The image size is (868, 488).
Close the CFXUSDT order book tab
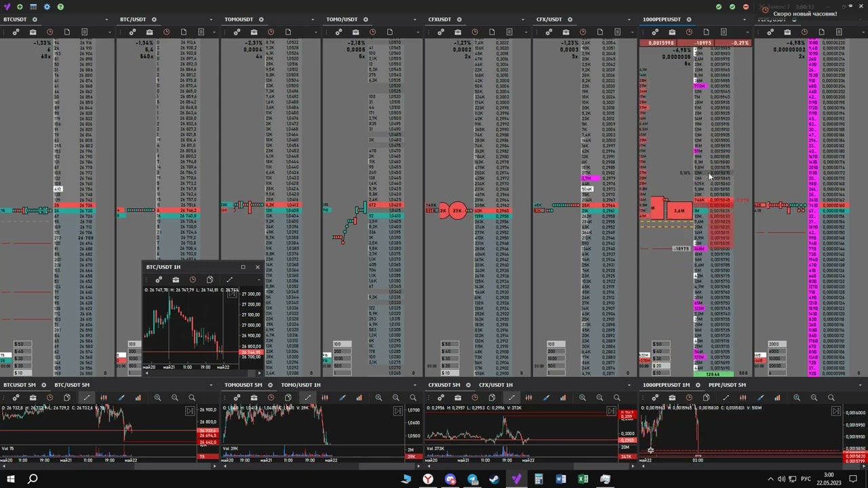point(459,20)
